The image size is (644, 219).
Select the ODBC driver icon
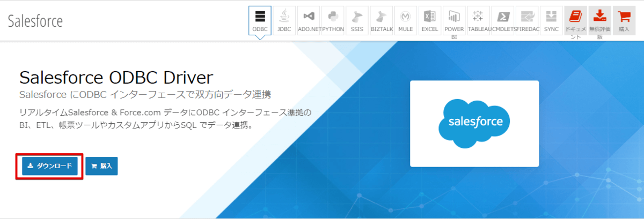pos(260,20)
